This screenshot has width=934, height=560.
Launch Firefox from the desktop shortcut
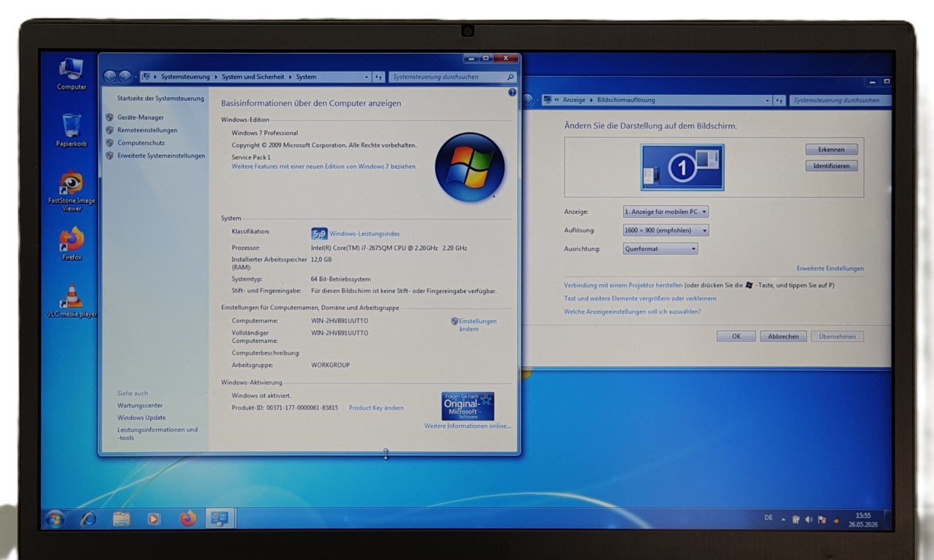point(71,243)
